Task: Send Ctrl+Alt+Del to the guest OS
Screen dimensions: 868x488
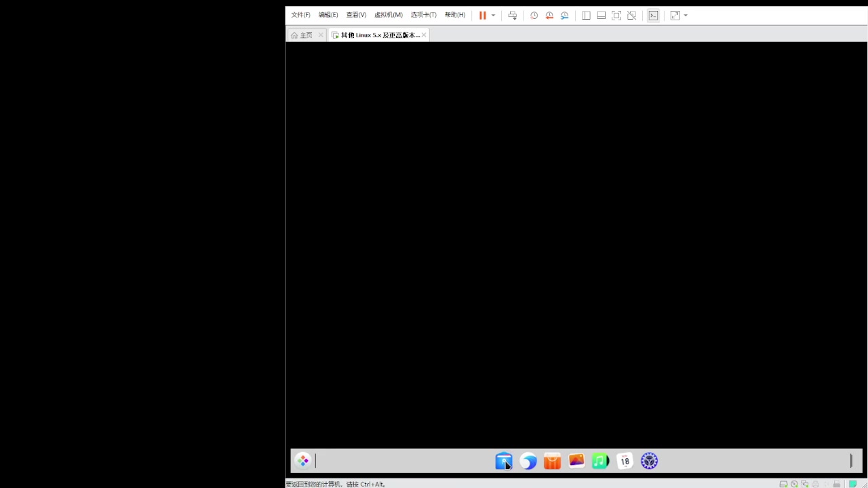Action: tap(513, 15)
